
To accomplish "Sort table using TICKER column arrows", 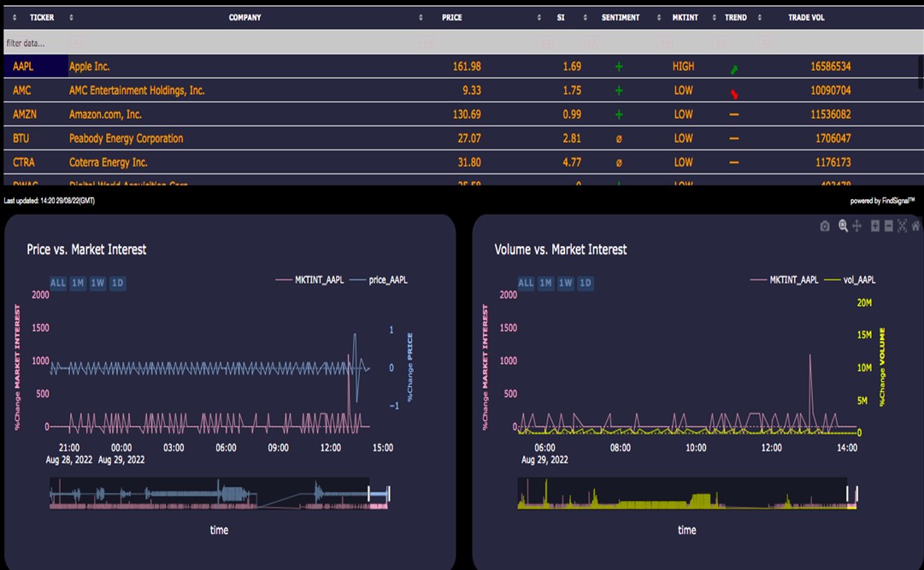I will (x=15, y=18).
